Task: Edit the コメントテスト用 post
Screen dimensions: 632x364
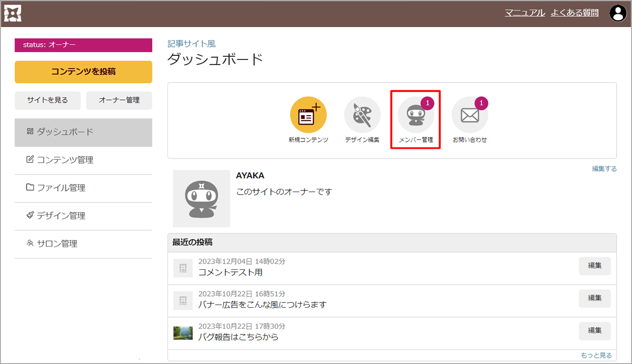Action: (595, 266)
